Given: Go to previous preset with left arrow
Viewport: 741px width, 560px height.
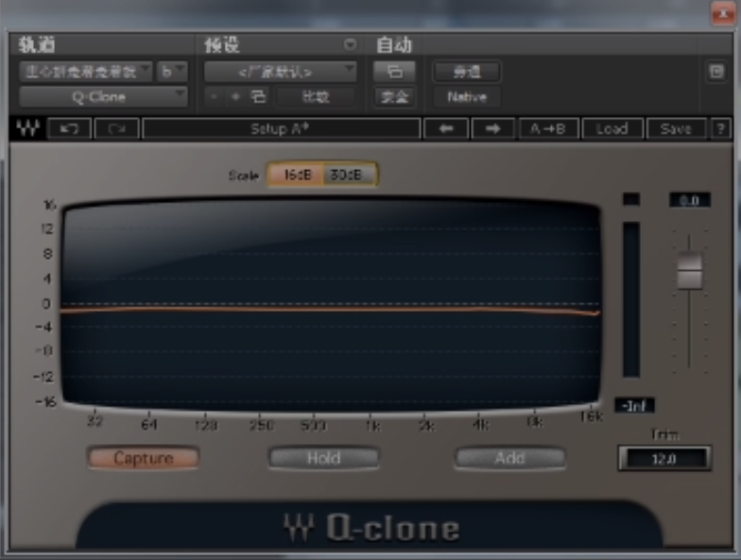Looking at the screenshot, I should click(x=445, y=128).
